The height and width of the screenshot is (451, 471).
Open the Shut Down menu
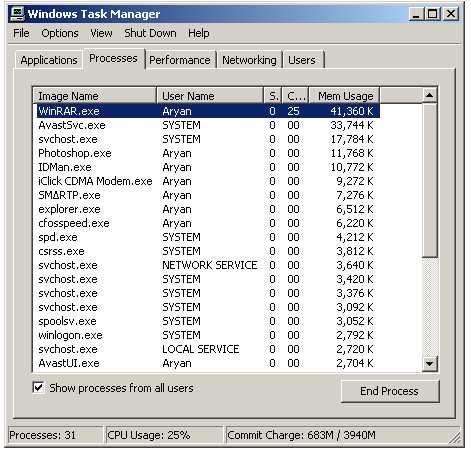(150, 33)
